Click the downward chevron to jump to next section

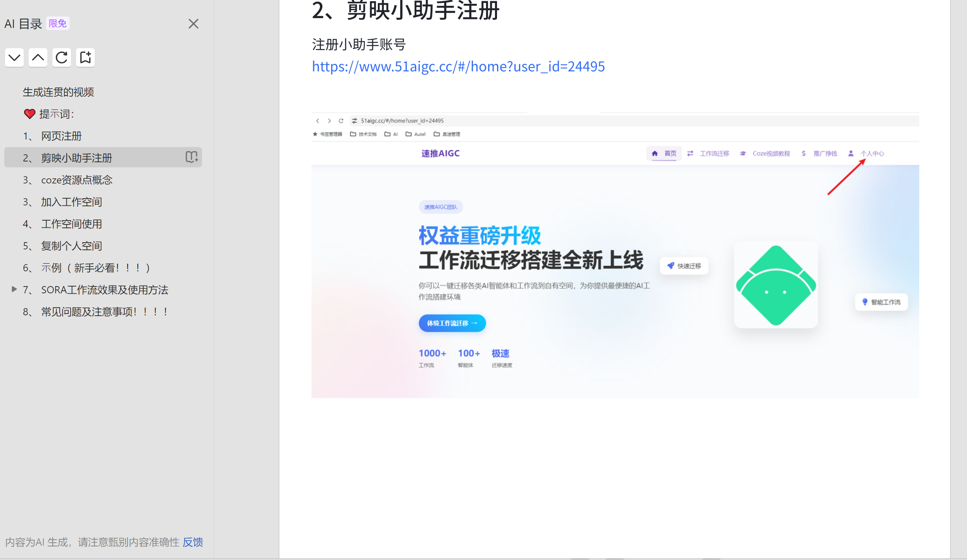[14, 57]
